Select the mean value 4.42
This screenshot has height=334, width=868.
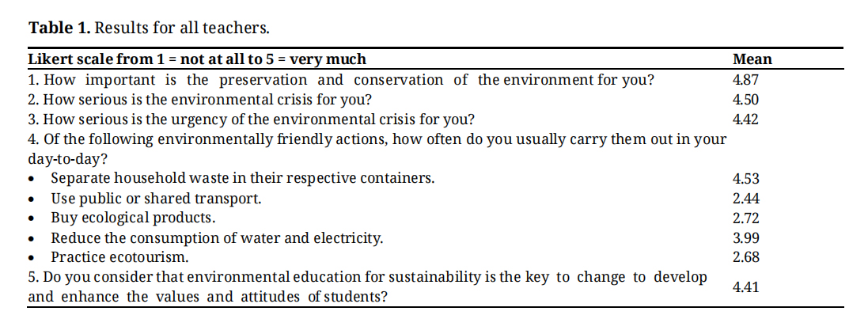(x=746, y=120)
